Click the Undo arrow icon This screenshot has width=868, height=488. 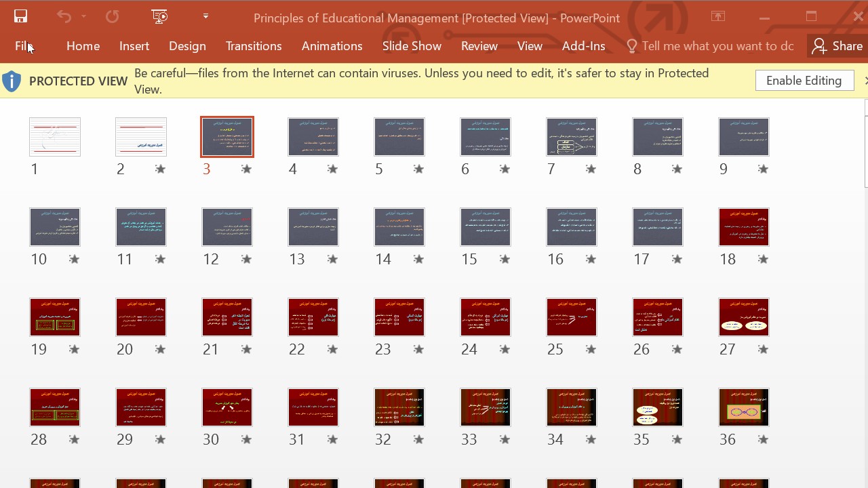64,17
